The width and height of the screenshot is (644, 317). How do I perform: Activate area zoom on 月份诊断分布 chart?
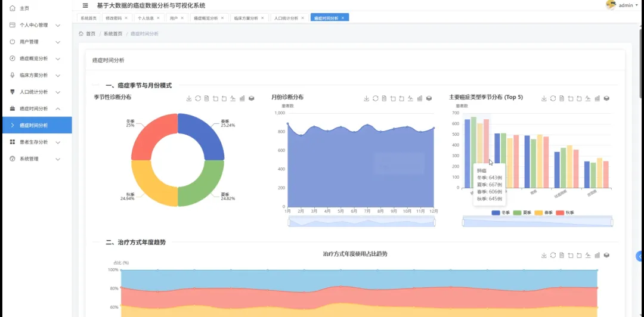[393, 98]
